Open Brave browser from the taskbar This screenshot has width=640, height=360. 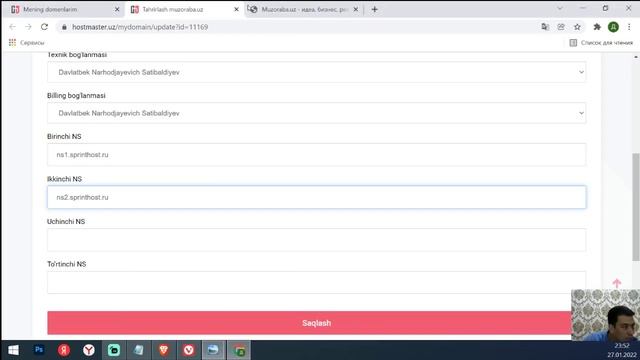point(164,350)
